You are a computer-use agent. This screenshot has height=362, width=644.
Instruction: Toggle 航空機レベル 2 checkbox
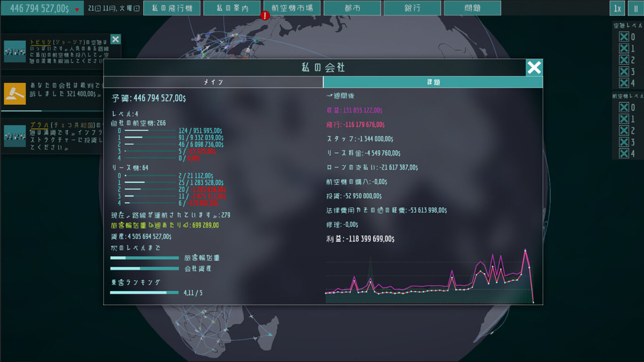click(624, 131)
